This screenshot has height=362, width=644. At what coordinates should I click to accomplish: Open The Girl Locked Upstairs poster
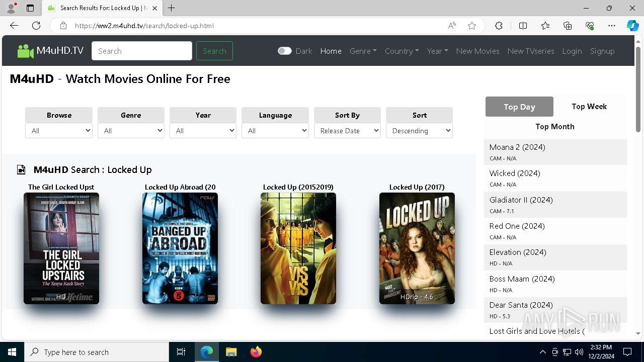61,248
